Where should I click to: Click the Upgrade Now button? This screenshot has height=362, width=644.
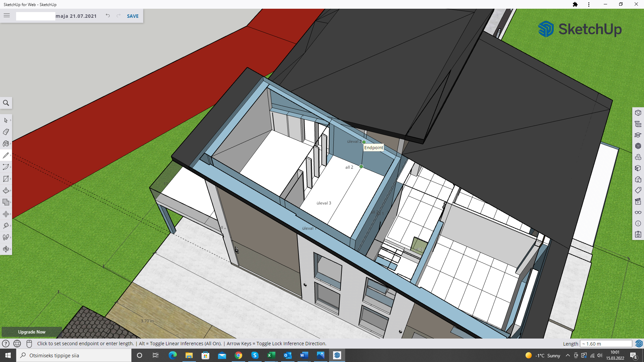(32, 332)
